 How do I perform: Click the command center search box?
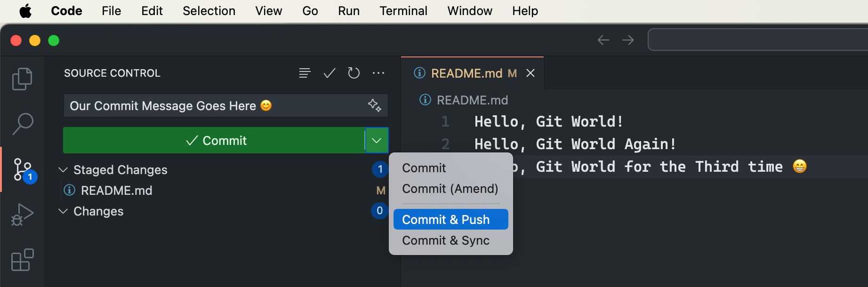pos(758,40)
